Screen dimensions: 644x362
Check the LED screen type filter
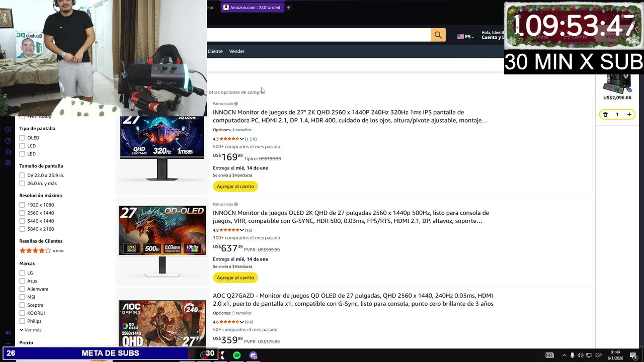[x=22, y=154]
